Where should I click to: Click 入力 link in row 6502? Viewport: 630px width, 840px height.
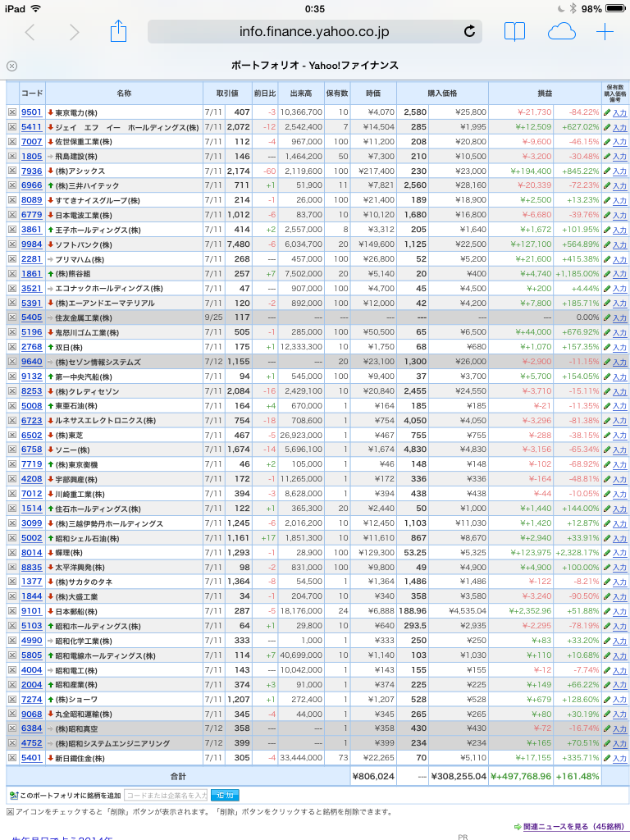click(620, 436)
